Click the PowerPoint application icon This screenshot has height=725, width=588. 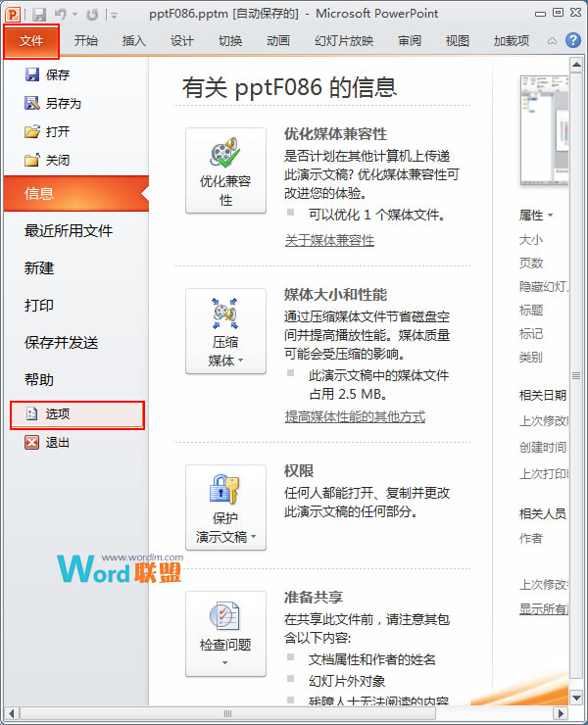tap(13, 15)
